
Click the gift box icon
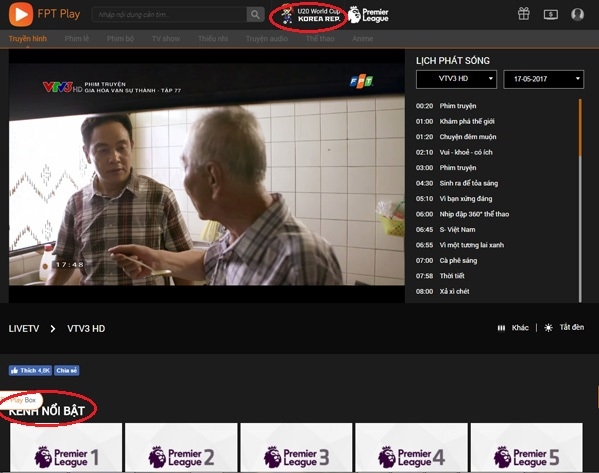[x=524, y=14]
